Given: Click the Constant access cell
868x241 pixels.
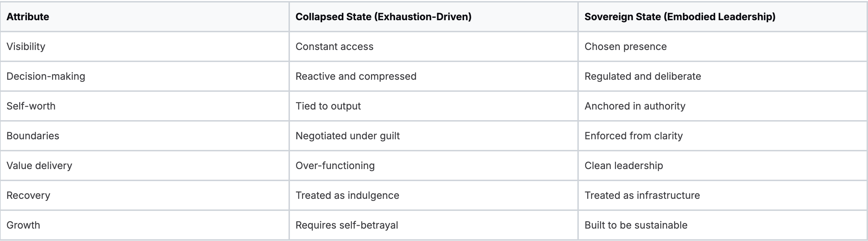Looking at the screenshot, I should pos(334,46).
